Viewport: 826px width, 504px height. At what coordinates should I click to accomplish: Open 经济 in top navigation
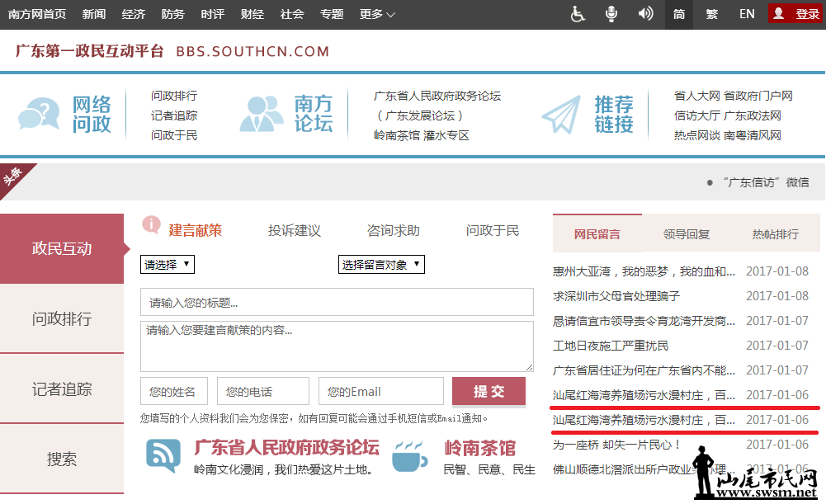134,14
